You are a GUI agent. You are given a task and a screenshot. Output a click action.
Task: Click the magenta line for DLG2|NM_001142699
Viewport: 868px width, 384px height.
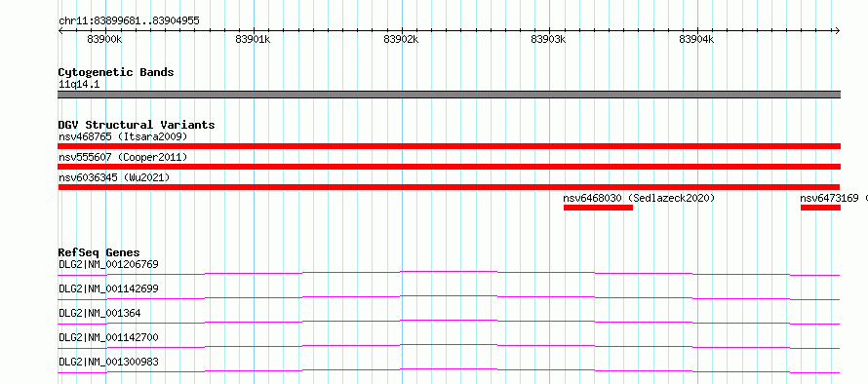449,297
